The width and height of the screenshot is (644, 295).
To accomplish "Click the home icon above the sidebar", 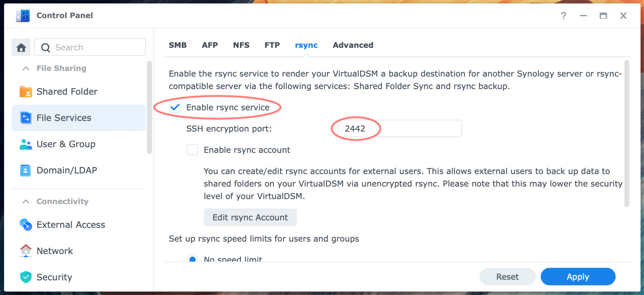I will click(x=21, y=47).
